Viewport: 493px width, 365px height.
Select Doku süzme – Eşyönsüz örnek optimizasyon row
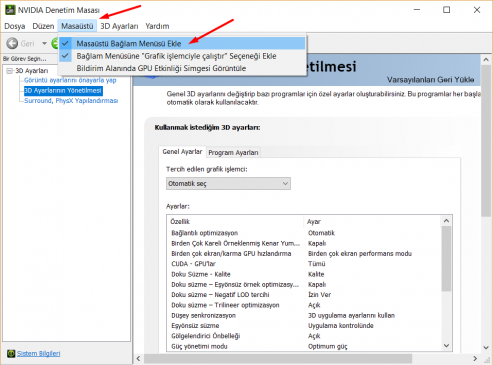tap(304, 285)
